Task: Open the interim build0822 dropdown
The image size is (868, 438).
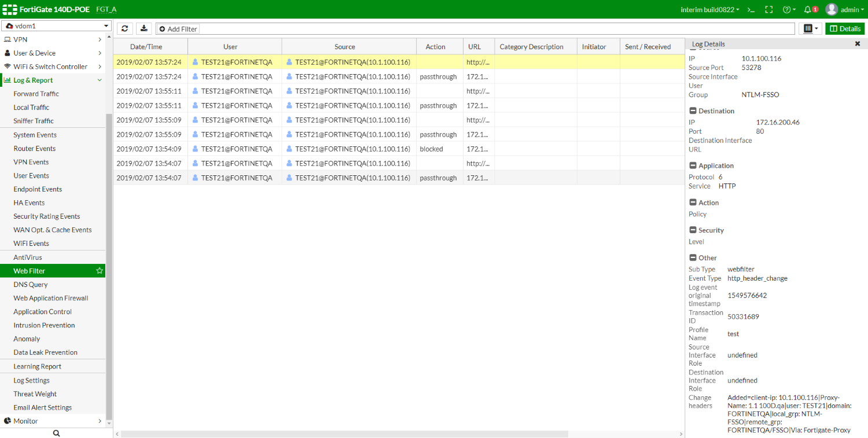Action: tap(710, 9)
